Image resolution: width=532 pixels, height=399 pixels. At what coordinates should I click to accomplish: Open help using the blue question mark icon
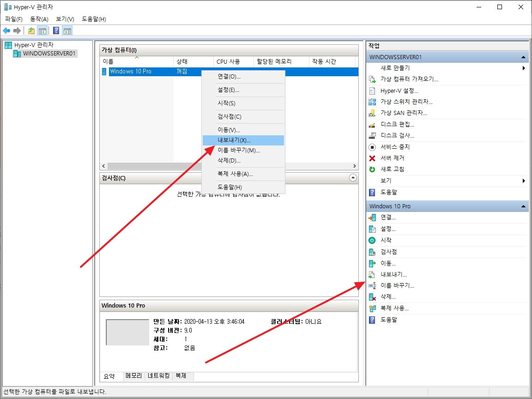click(x=56, y=30)
